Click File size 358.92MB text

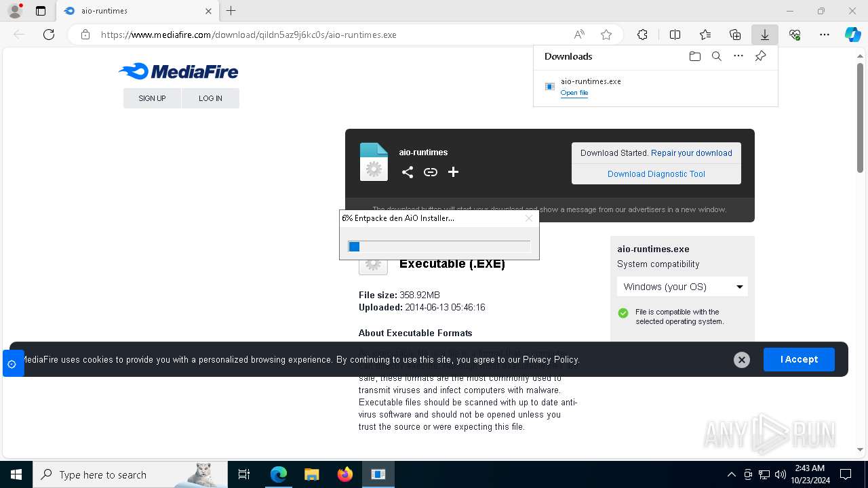pyautogui.click(x=399, y=295)
